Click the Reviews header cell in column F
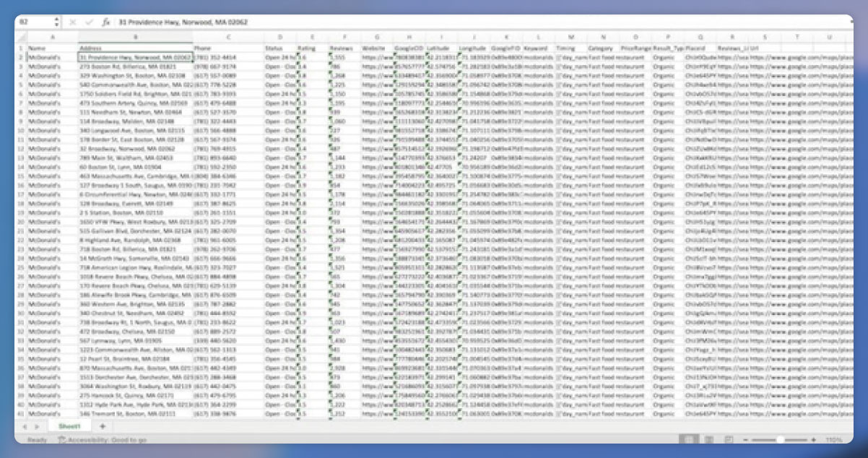The image size is (868, 458). click(344, 48)
